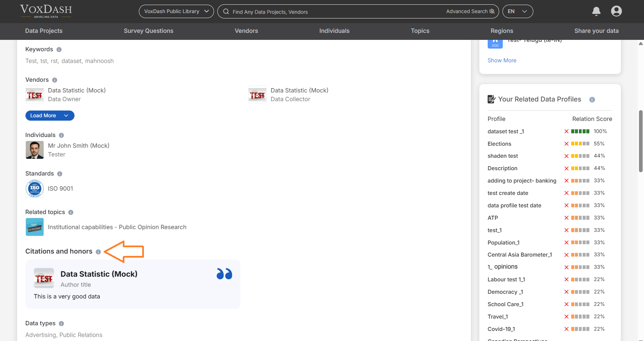Open Vendors in top navigation
This screenshot has height=341, width=644.
click(x=246, y=31)
